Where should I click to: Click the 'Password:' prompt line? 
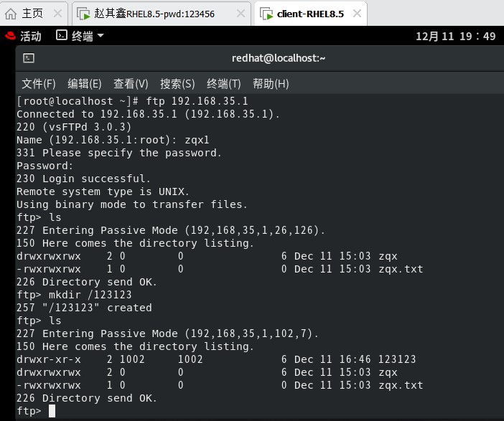(45, 166)
